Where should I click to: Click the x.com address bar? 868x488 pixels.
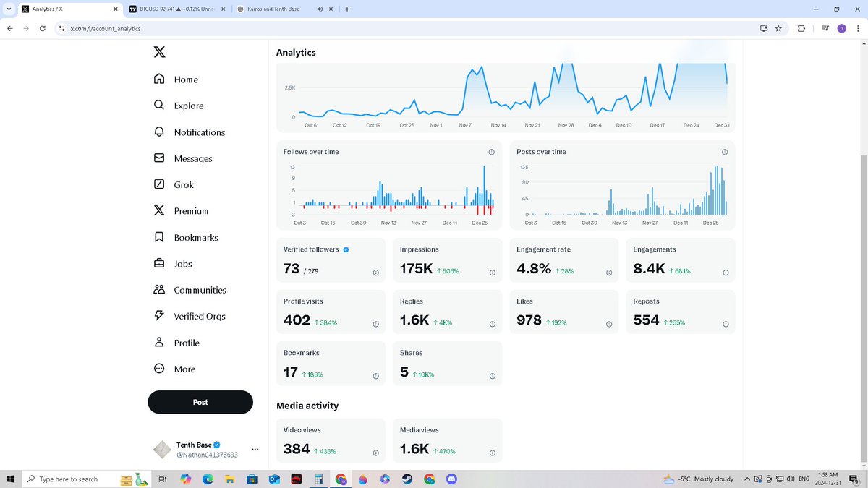405,28
